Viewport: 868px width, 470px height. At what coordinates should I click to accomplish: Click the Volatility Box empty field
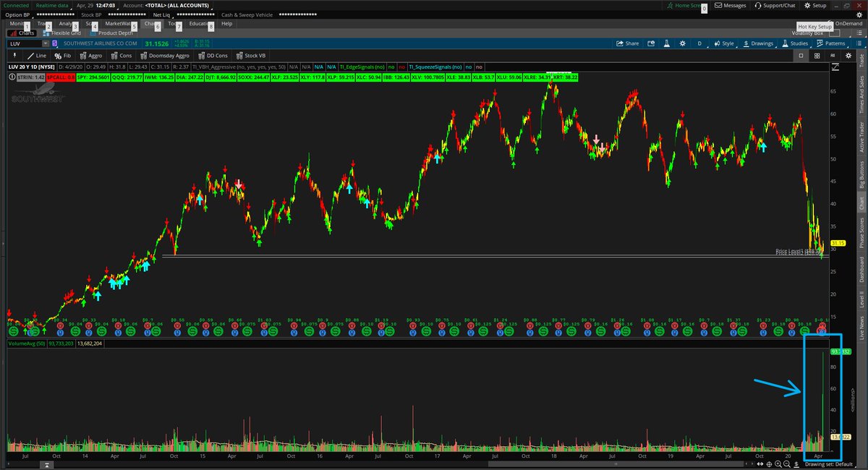click(835, 33)
